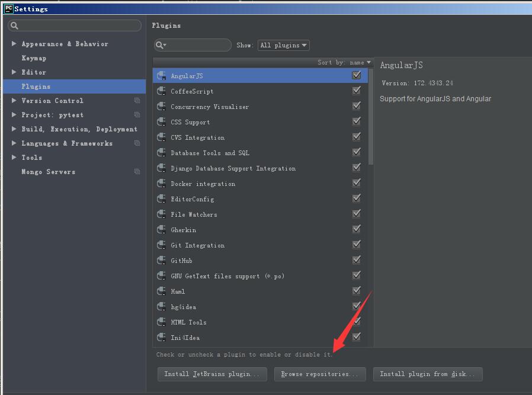Toggle the Ini4Idea plugin checkbox

356,337
